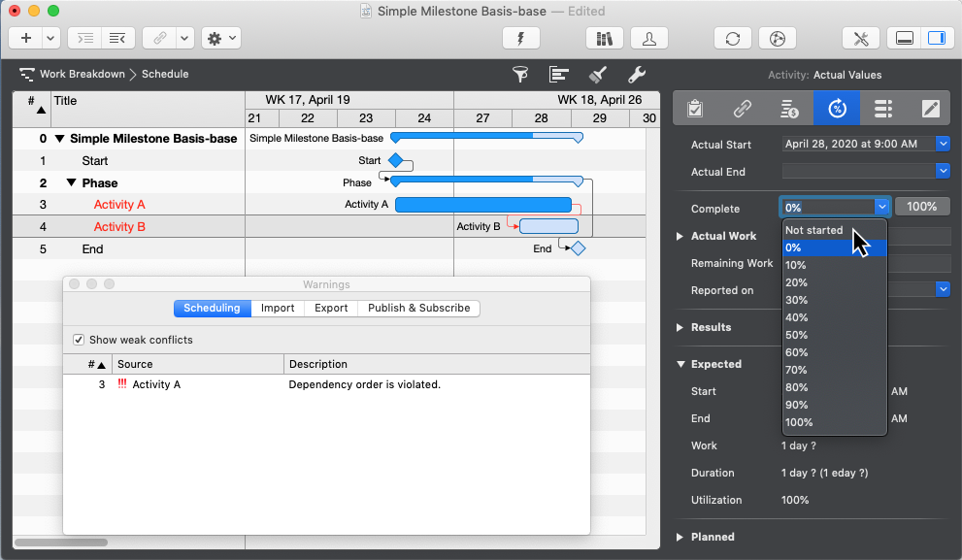Screen dimensions: 962x560
Task: Select the Activity B bar in Gantt
Action: (548, 227)
